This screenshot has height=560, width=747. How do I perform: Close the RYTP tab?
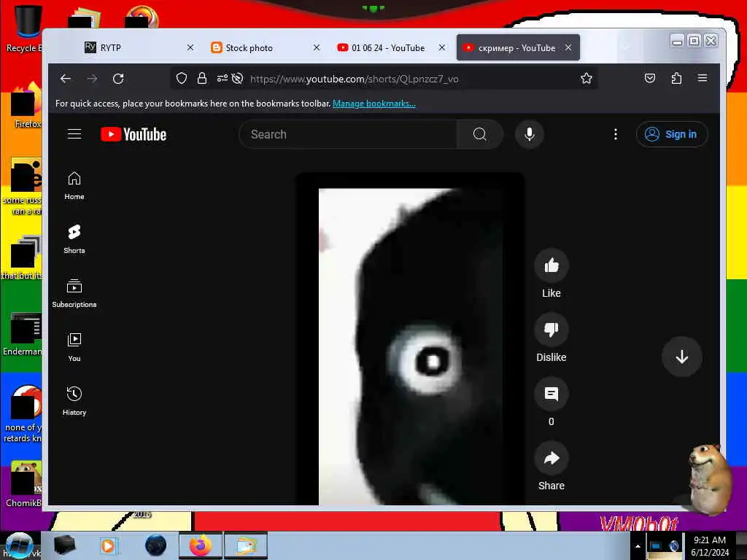point(190,47)
